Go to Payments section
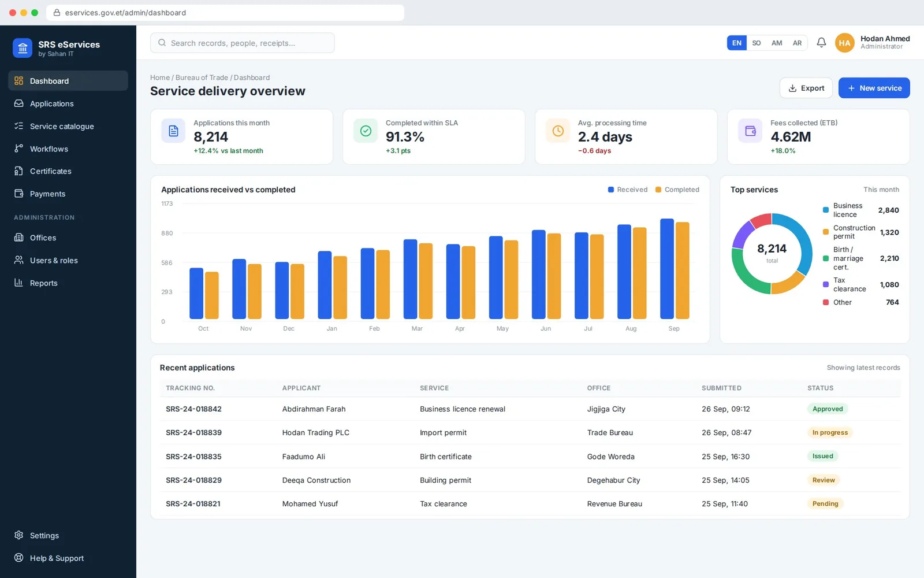Image resolution: width=924 pixels, height=578 pixels. tap(68, 194)
